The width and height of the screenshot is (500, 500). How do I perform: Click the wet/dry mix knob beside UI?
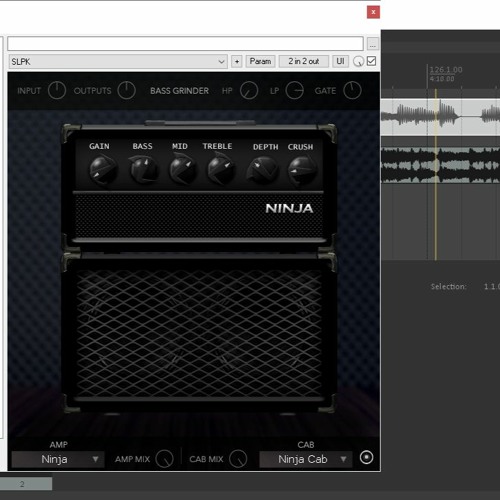(358, 61)
